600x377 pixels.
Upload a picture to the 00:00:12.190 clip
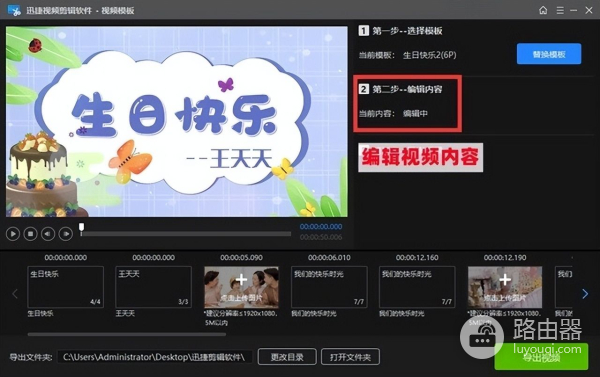tap(505, 287)
